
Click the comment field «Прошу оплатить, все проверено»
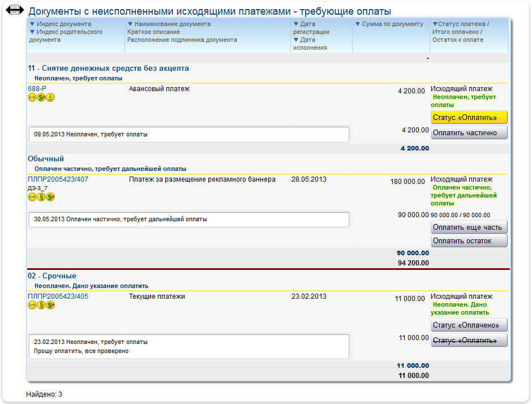point(188,351)
